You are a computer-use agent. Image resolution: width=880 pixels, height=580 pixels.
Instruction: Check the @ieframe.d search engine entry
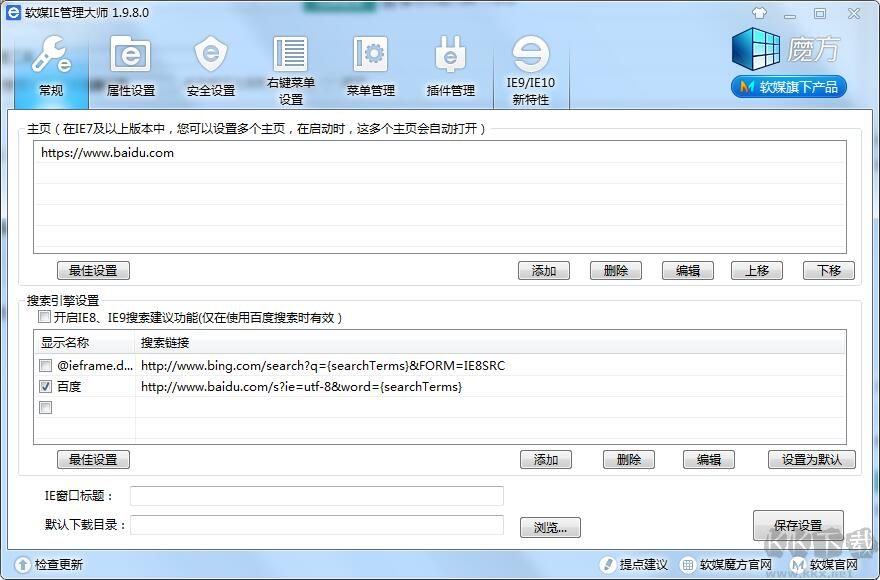tap(44, 366)
